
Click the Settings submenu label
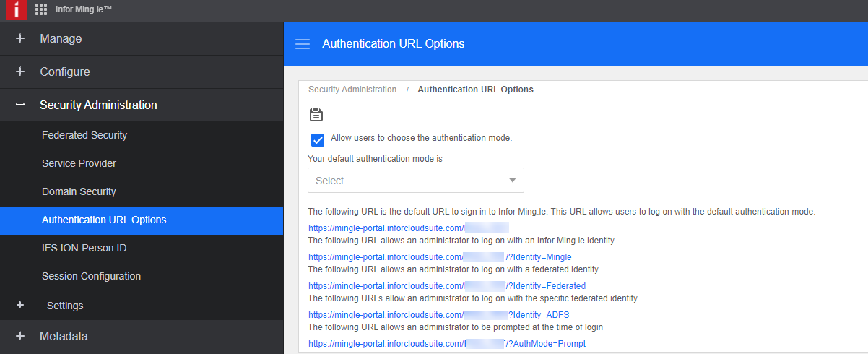(x=65, y=306)
